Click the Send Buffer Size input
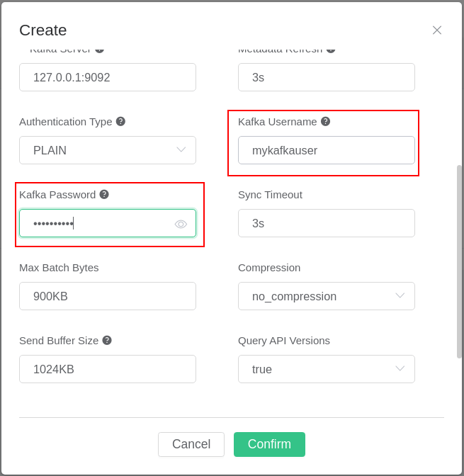 tap(108, 369)
